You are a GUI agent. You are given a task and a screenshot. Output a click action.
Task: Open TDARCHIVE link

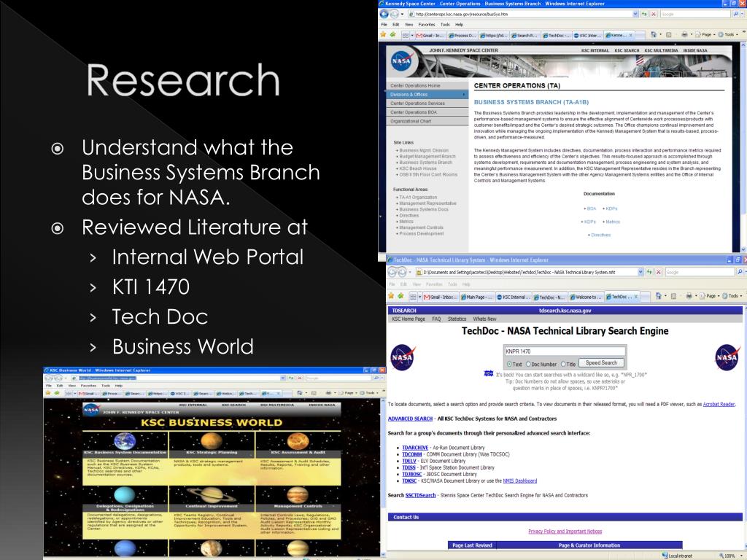(415, 448)
